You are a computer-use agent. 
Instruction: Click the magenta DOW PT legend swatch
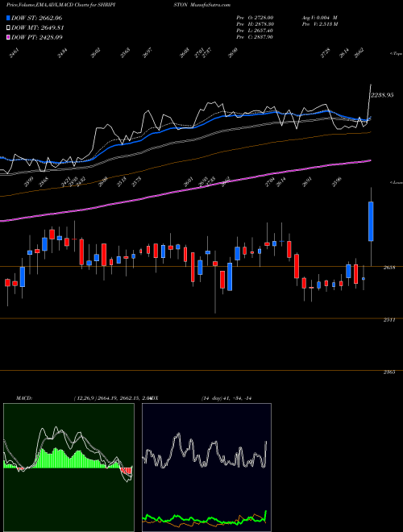8,37
